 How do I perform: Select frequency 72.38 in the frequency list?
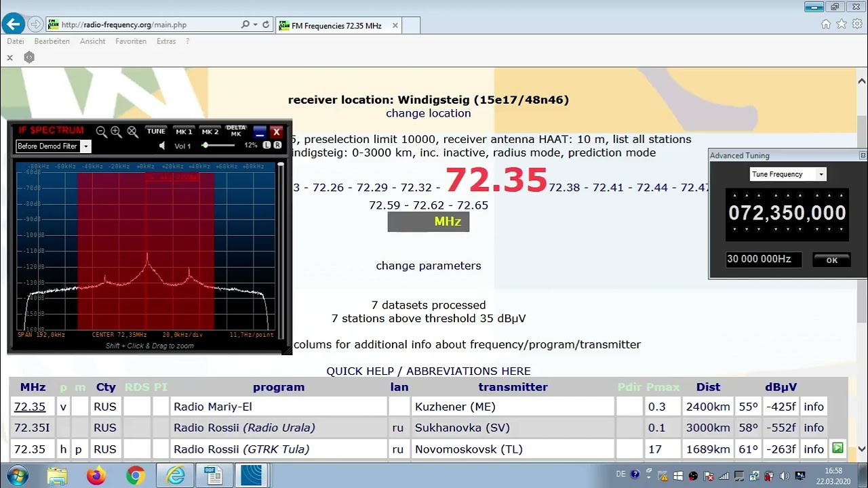(564, 188)
